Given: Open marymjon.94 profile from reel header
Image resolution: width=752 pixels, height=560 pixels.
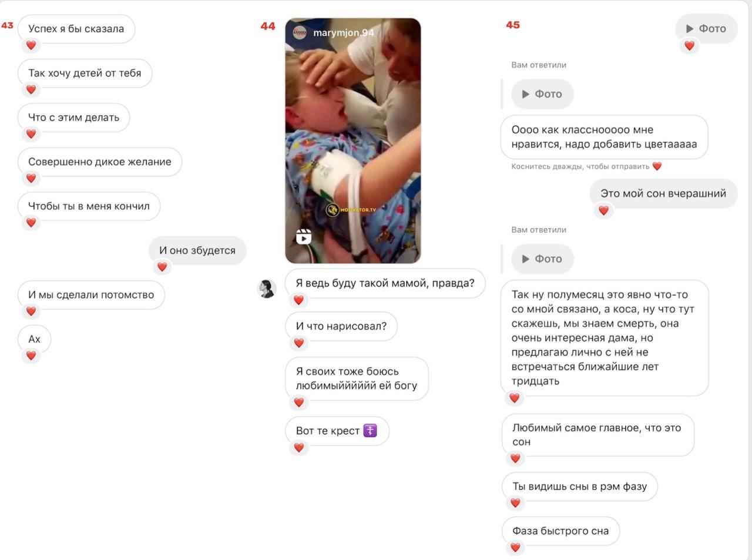Looking at the screenshot, I should pyautogui.click(x=344, y=33).
